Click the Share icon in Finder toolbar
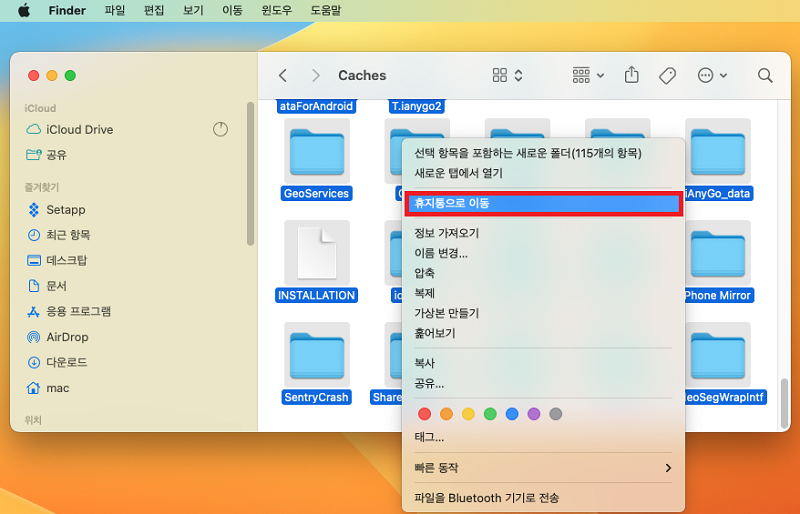Viewport: 800px width, 514px height. point(632,76)
